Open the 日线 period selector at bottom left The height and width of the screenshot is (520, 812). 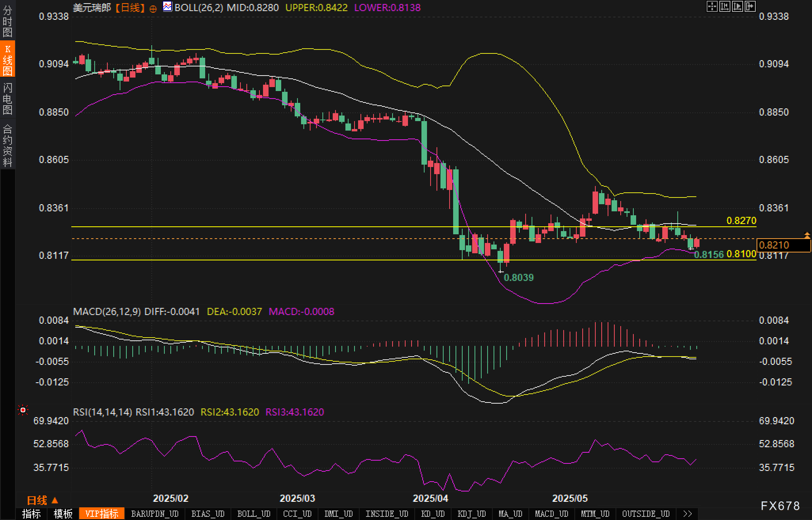[x=42, y=500]
